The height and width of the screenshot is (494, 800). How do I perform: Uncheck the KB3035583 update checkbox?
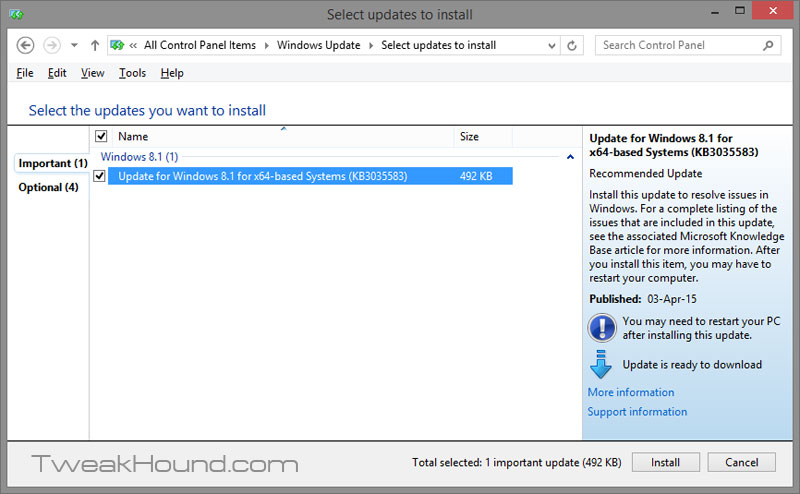[x=99, y=176]
